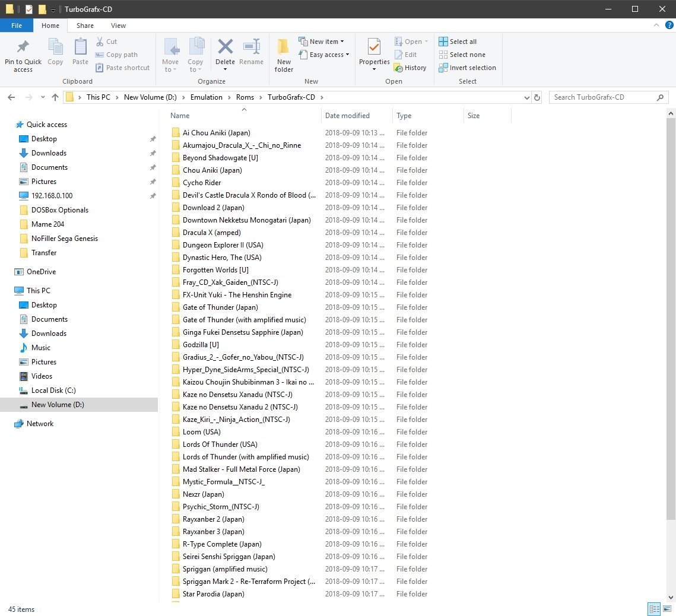Collapse the ribbon with the chevron
The width and height of the screenshot is (676, 616).
tap(656, 25)
